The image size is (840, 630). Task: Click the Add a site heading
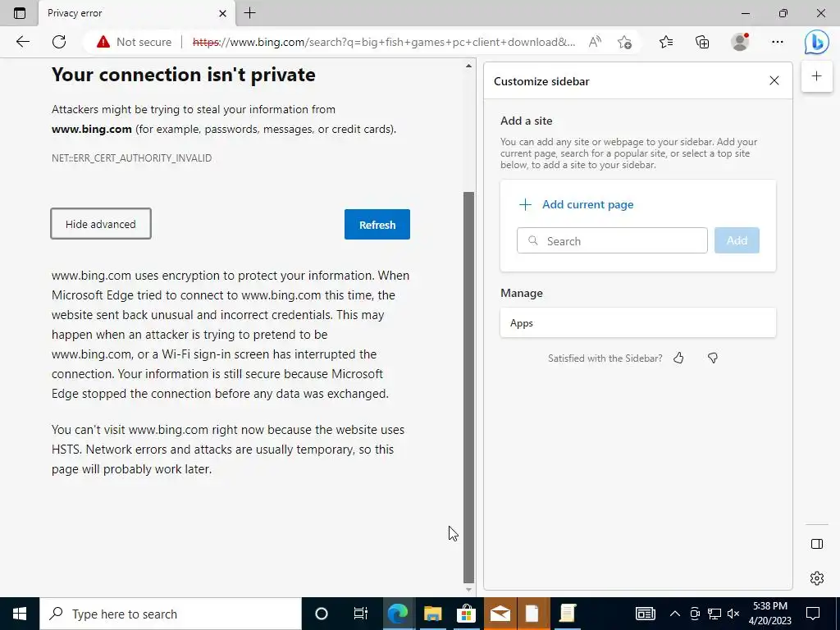[526, 121]
